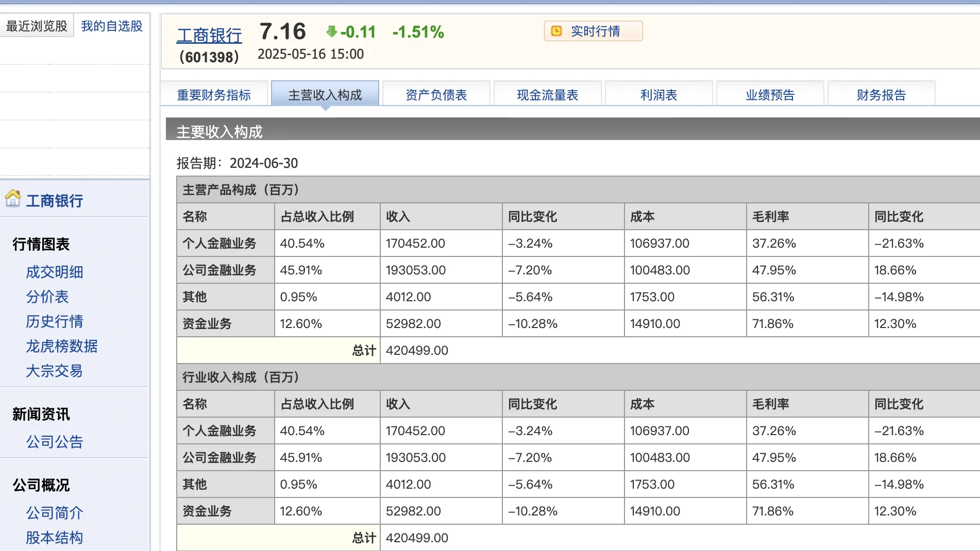
Task: Click the green down arrow price indicator
Action: pos(331,32)
